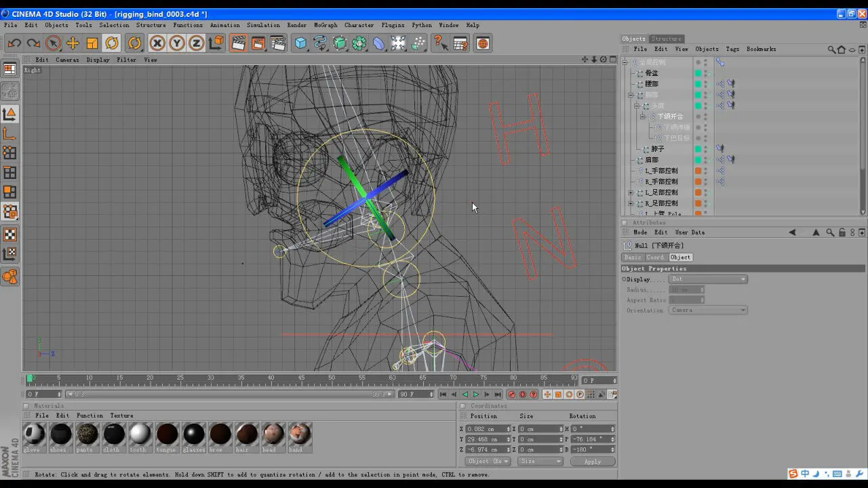Collapse the top root object node

[625, 62]
